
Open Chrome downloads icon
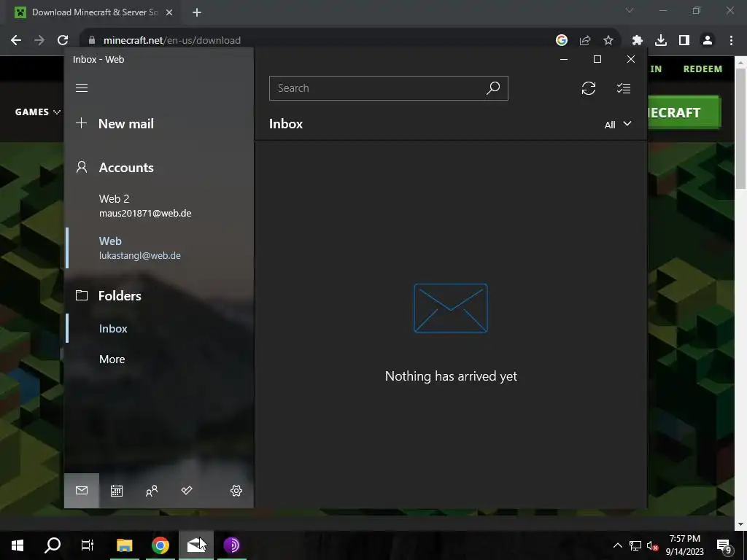(661, 41)
